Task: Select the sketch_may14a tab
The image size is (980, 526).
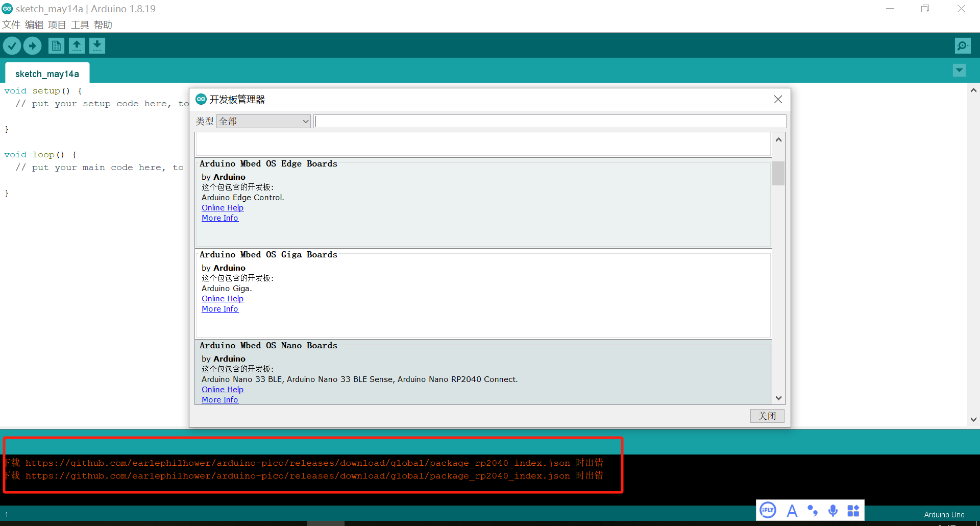Action: tap(47, 74)
